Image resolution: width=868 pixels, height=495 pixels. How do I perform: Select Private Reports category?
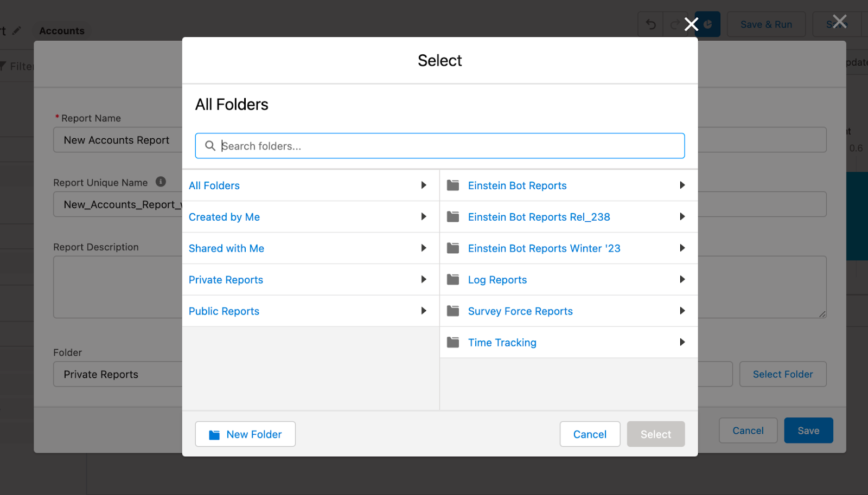pyautogui.click(x=226, y=280)
